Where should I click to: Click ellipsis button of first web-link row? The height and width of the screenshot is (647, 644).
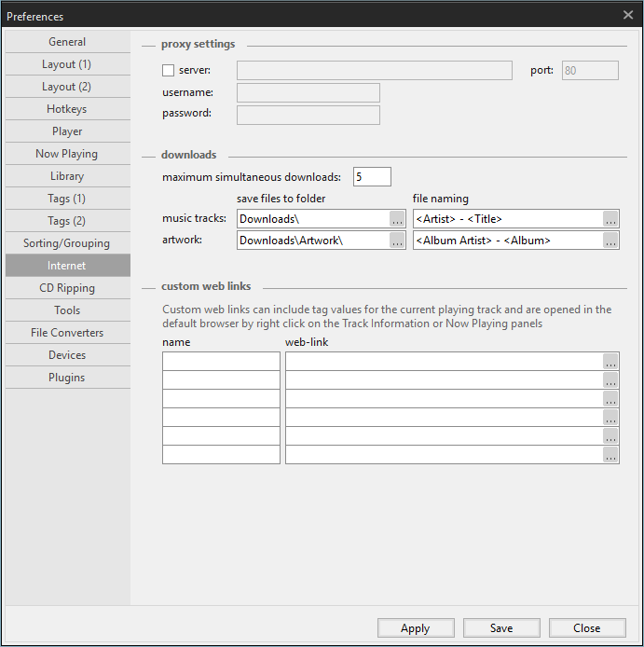click(x=610, y=362)
